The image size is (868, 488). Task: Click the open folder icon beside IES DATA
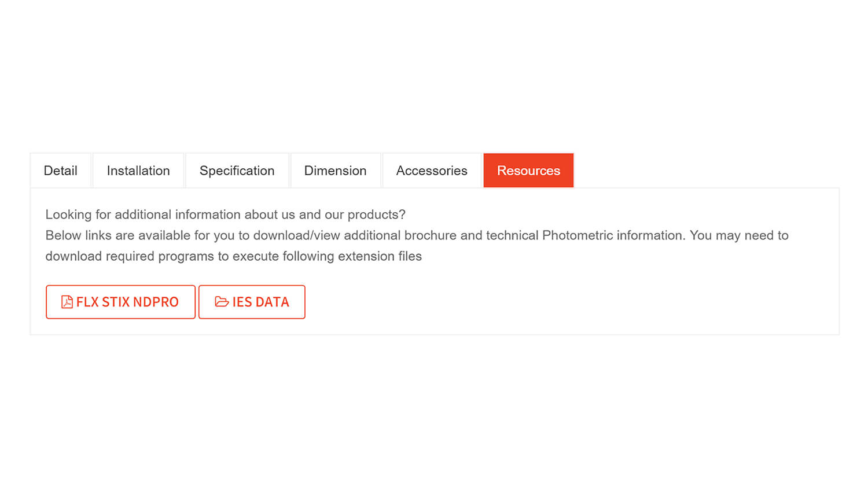[222, 302]
